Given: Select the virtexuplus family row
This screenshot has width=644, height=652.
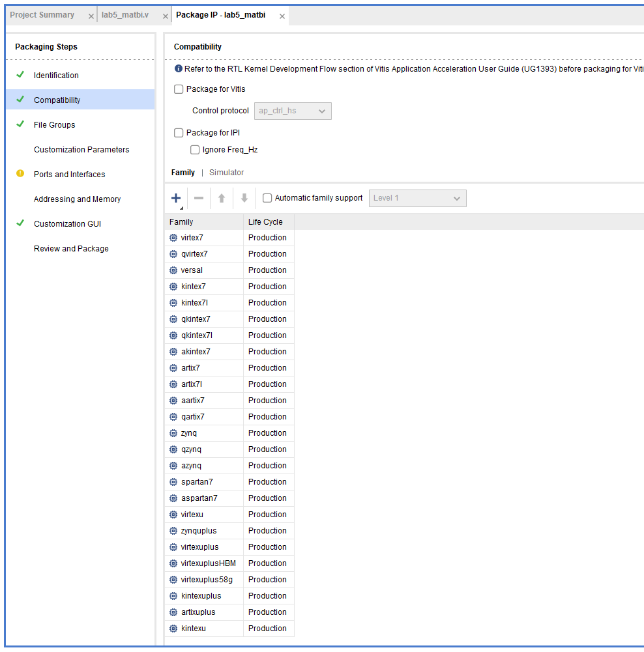Looking at the screenshot, I should coord(229,547).
